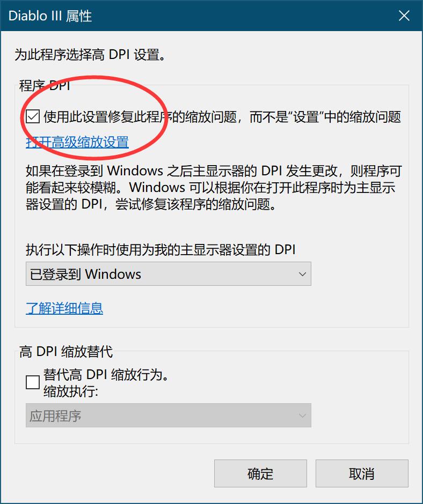Click the paragraph explaining blurry programs after login

pyautogui.click(x=214, y=188)
